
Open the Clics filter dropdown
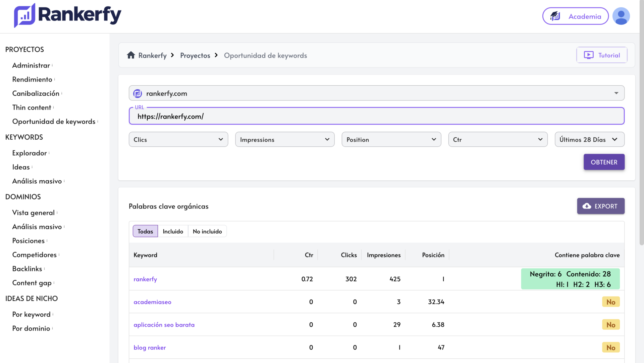click(178, 139)
